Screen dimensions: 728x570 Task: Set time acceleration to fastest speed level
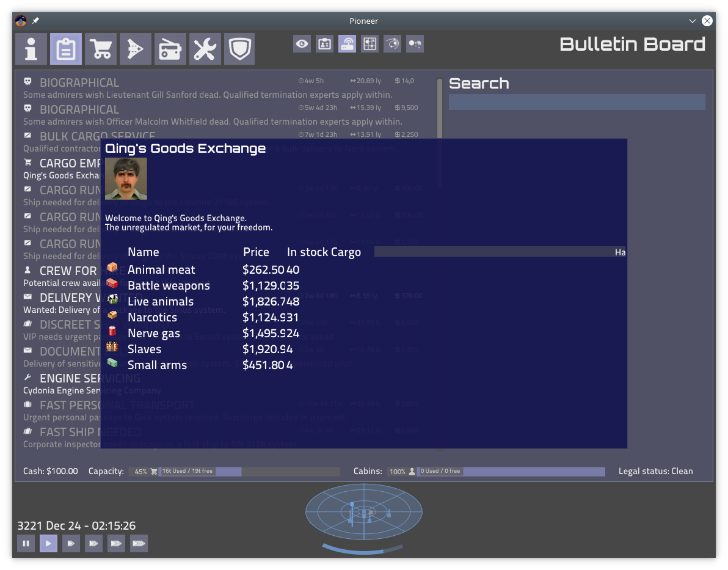139,544
